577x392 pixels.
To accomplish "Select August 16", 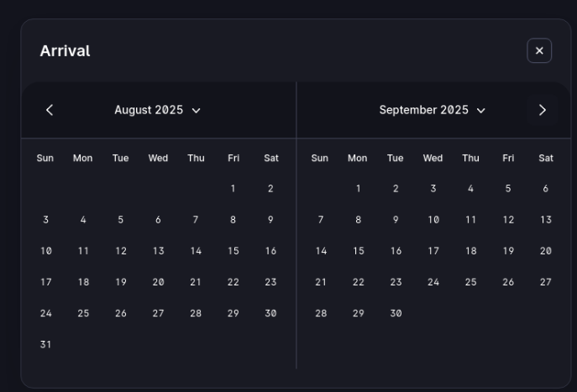I will 270,251.
